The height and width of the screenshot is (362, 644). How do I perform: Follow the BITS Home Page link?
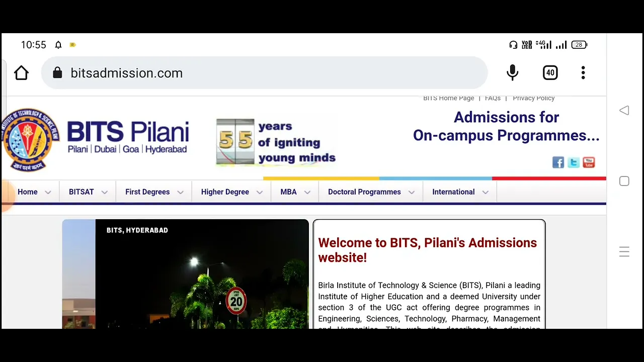[x=449, y=98]
